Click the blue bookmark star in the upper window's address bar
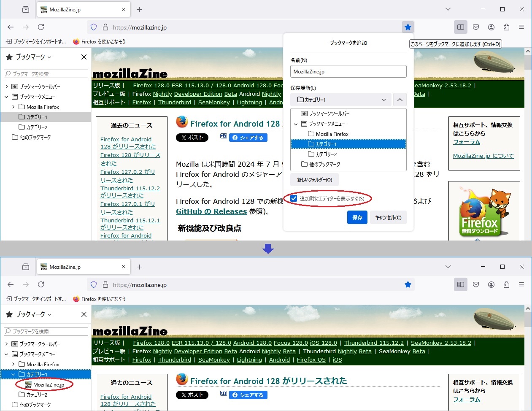 tap(408, 27)
